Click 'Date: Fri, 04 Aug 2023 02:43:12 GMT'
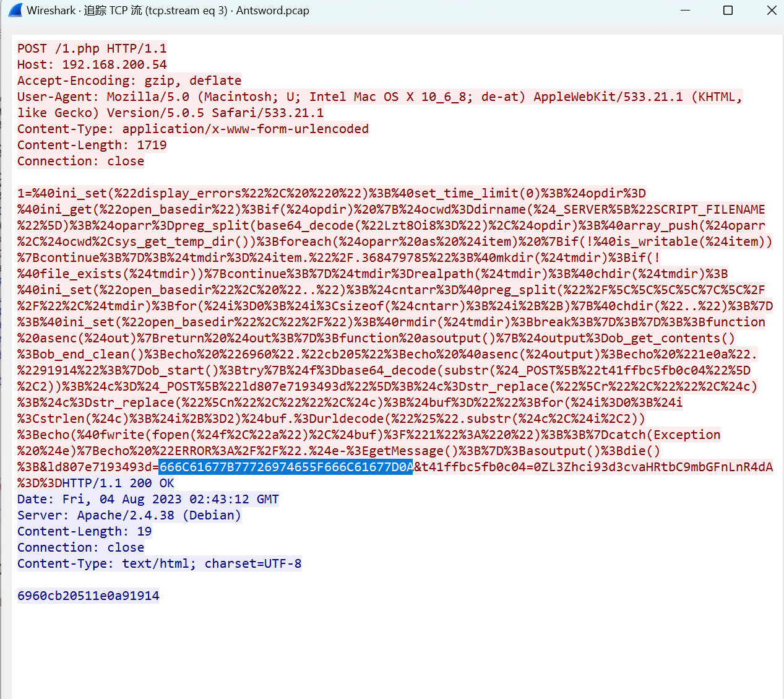 click(x=149, y=499)
